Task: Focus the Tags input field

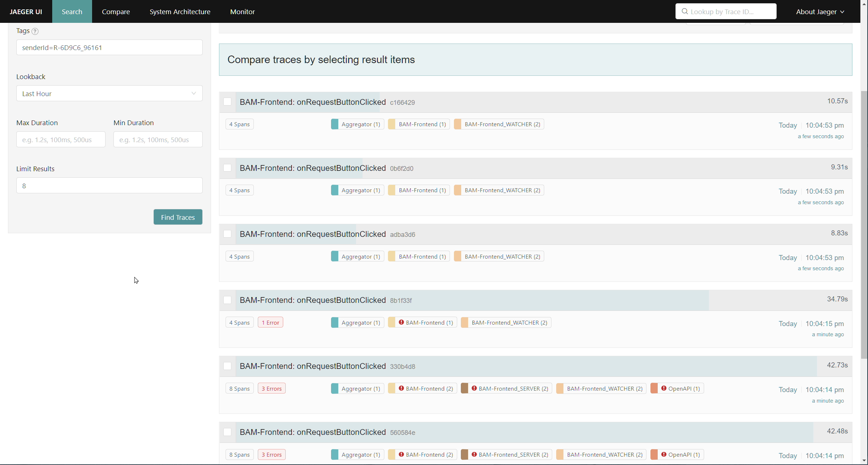Action: point(109,48)
